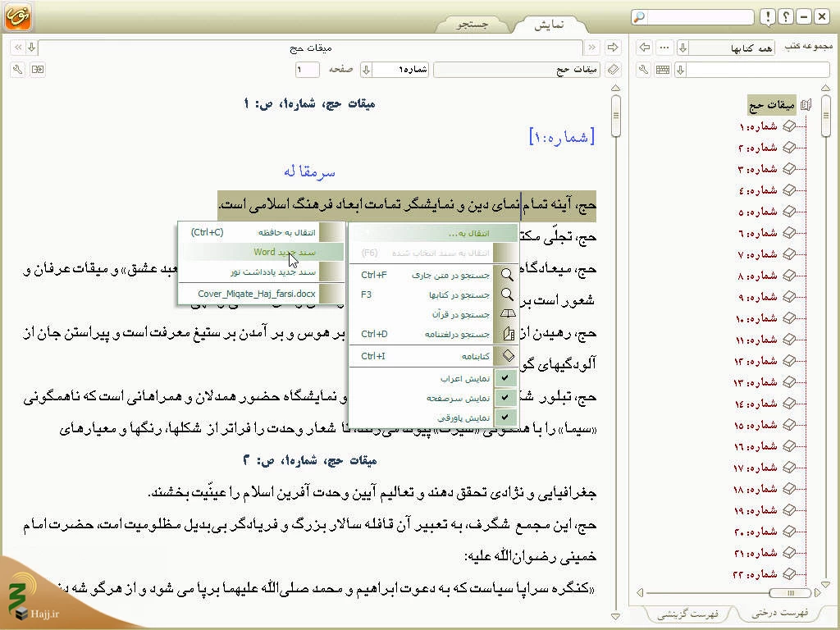Open the فهرست گزینشی tab
840x630 pixels.
687,614
